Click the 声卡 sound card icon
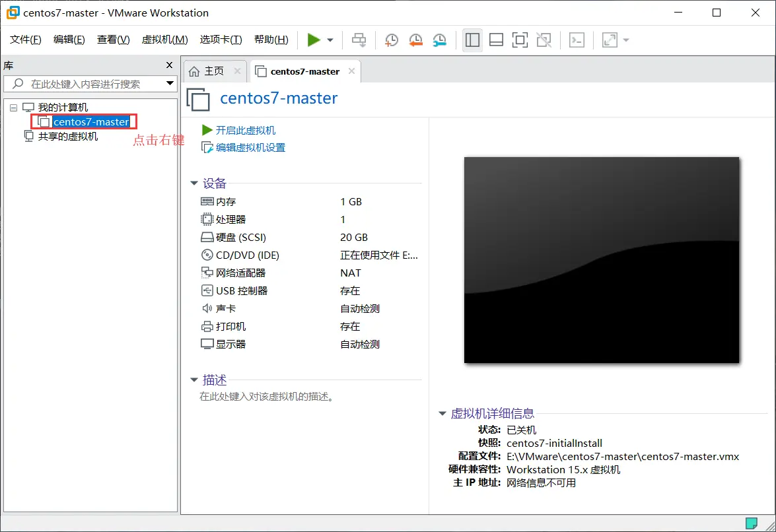Viewport: 776px width, 532px height. (x=207, y=308)
